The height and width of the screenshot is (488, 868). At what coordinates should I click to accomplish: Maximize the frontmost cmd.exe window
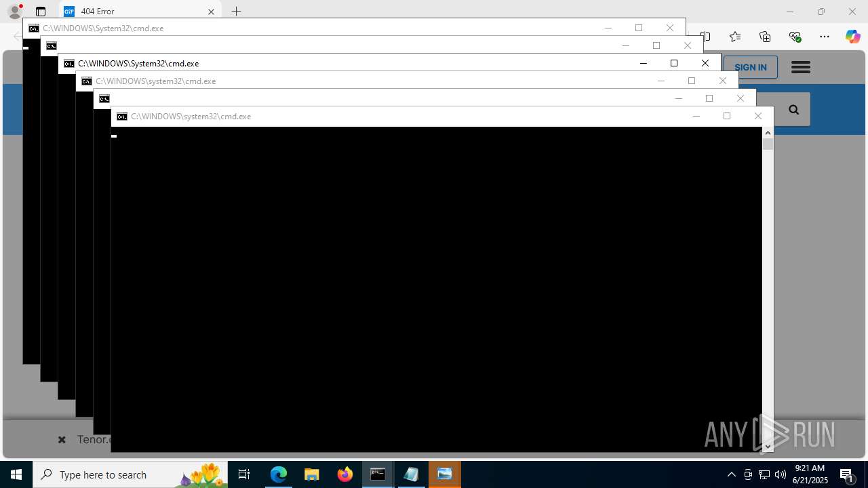pyautogui.click(x=727, y=116)
